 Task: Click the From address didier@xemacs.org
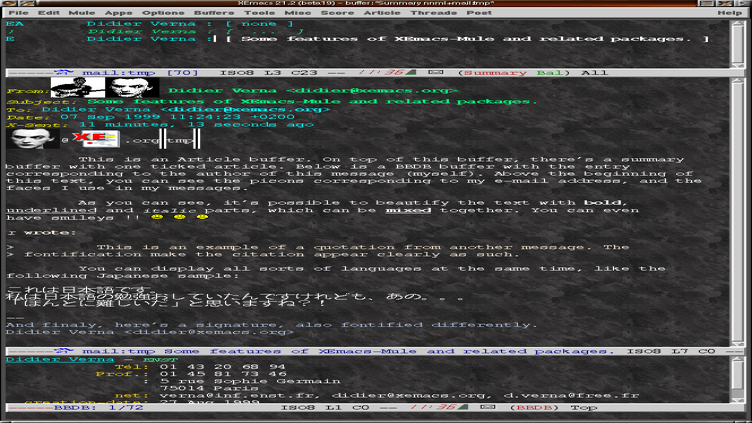pyautogui.click(x=372, y=91)
